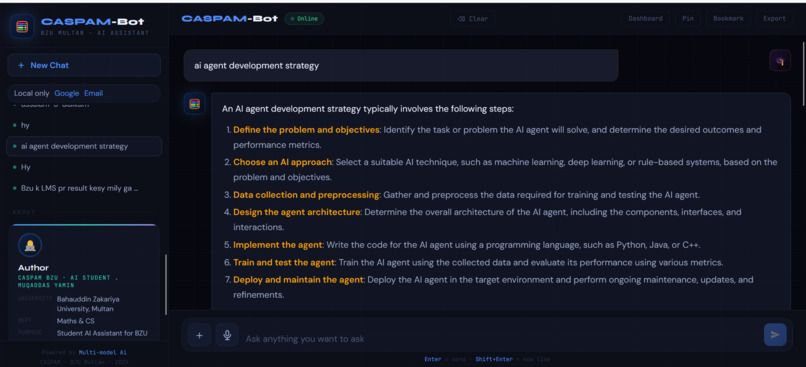Click 'Student AI Assistant for BZU' text
The height and width of the screenshot is (367, 806).
click(x=102, y=333)
